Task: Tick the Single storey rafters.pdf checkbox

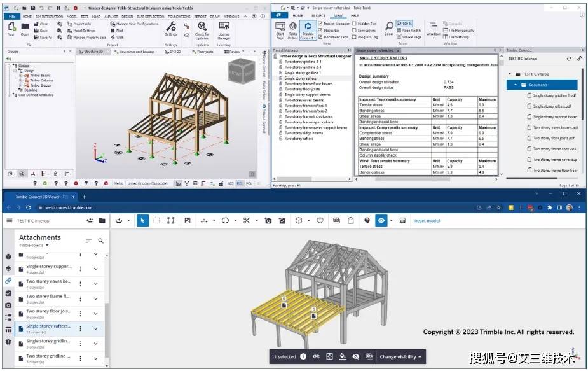Action: 529,106
